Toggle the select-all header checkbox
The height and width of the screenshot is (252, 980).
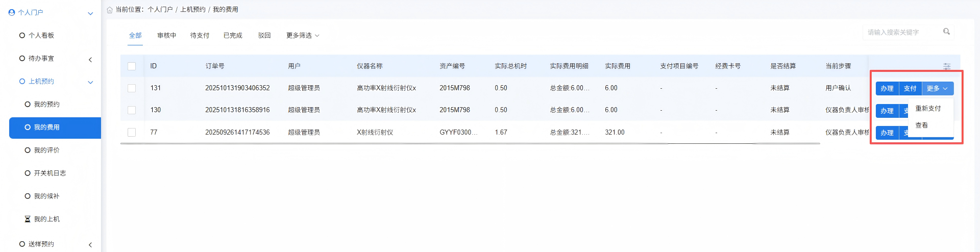(x=132, y=66)
